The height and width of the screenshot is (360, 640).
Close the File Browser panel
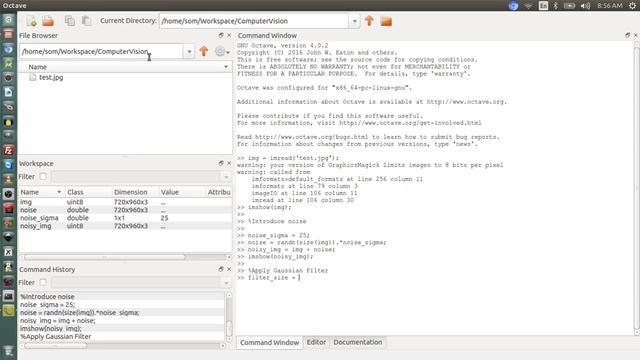pos(229,36)
